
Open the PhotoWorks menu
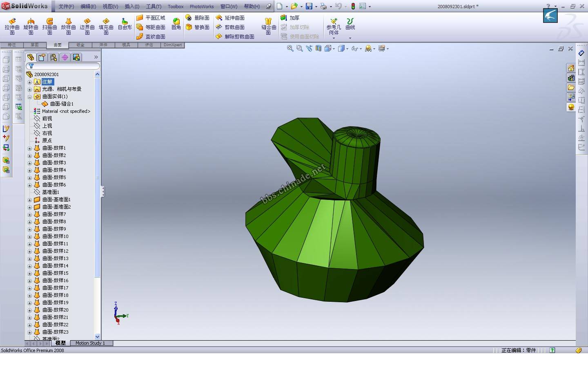202,6
